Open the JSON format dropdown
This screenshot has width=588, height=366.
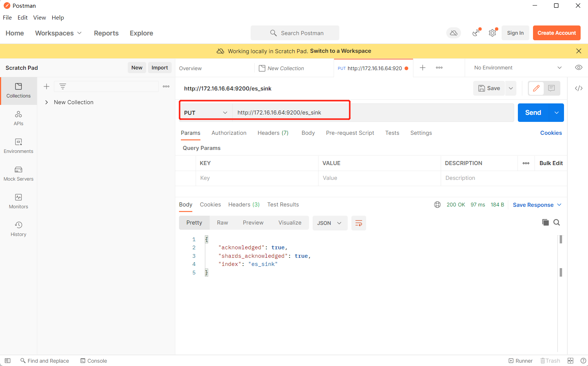point(330,223)
